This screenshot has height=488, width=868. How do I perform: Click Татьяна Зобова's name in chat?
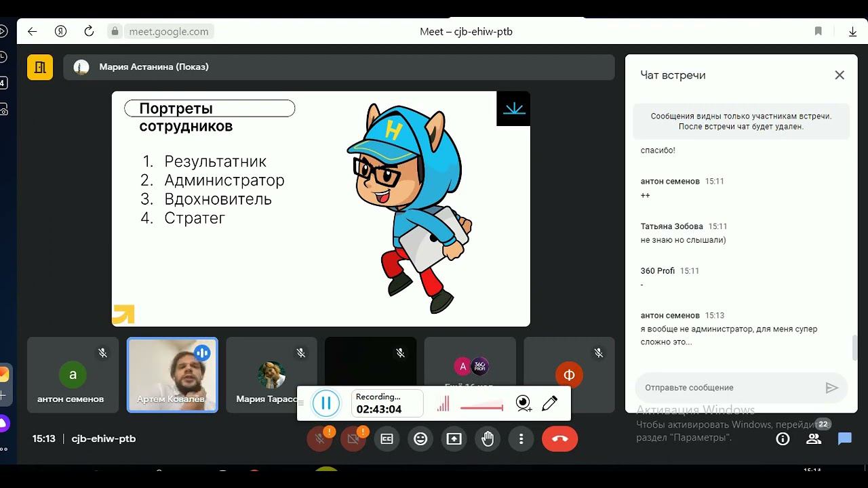click(x=672, y=226)
